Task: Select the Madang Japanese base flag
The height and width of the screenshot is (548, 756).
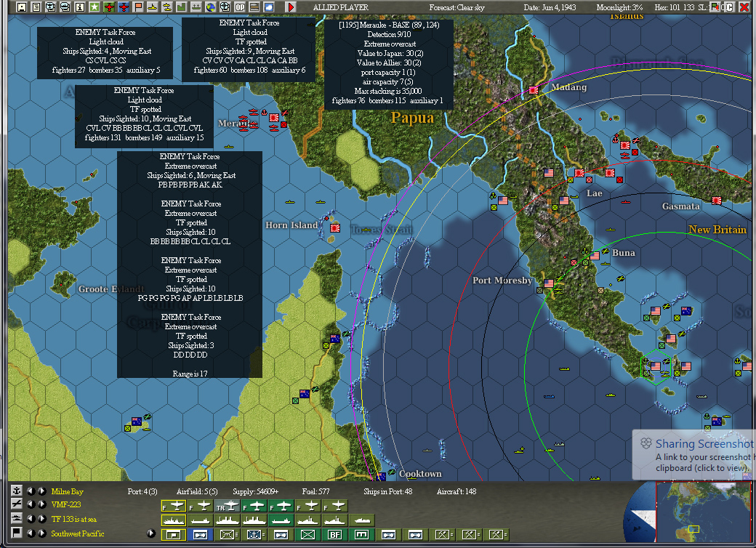Action: click(534, 90)
